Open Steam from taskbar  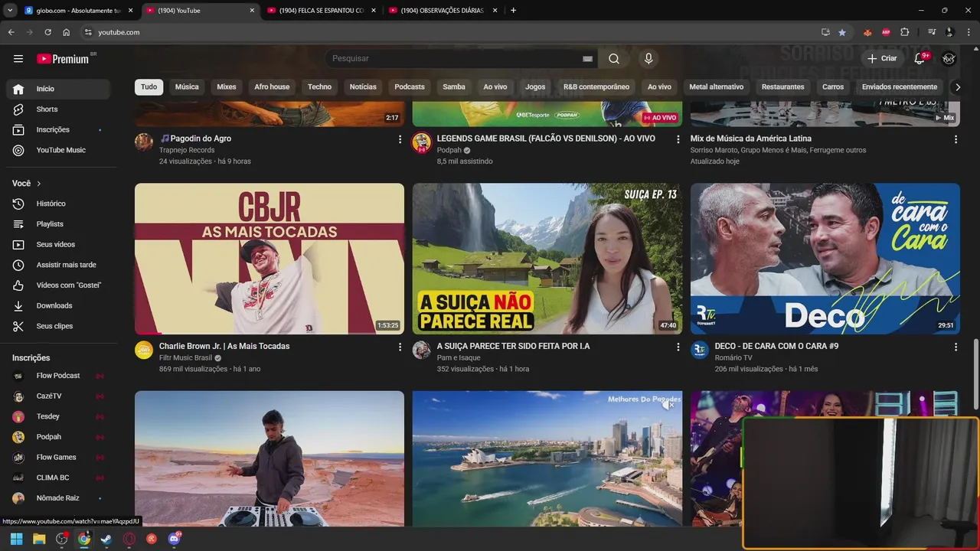pyautogui.click(x=106, y=539)
